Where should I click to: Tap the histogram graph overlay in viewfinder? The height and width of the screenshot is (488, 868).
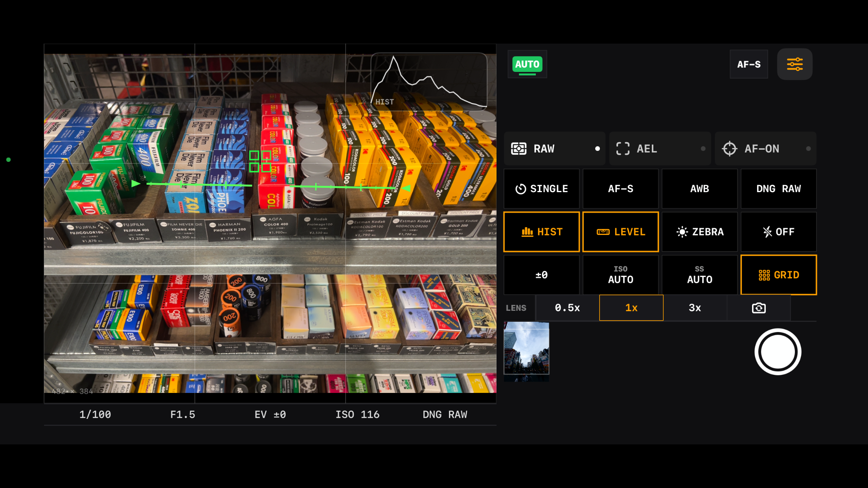[x=429, y=81]
